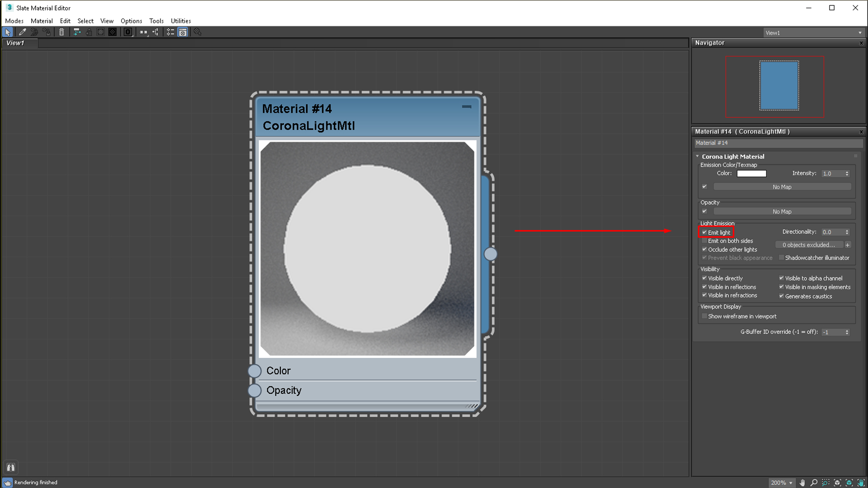Click Put Material to Scene icon
868x488 pixels.
(x=34, y=32)
